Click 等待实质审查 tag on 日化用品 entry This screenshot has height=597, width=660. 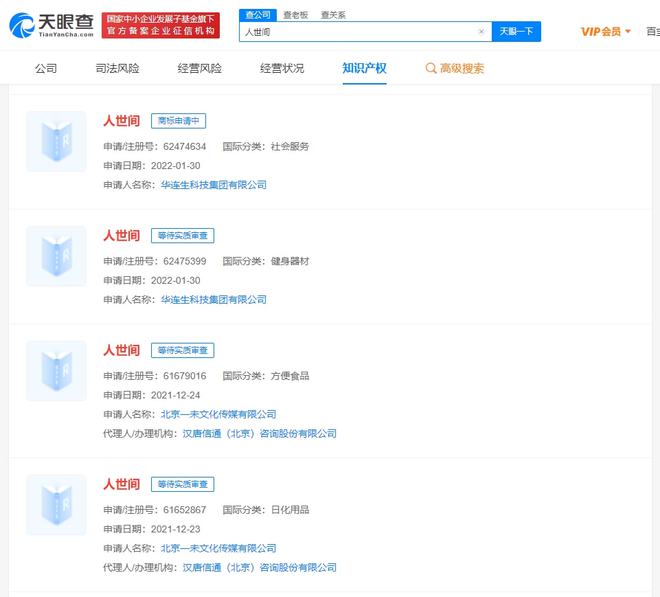(x=183, y=484)
